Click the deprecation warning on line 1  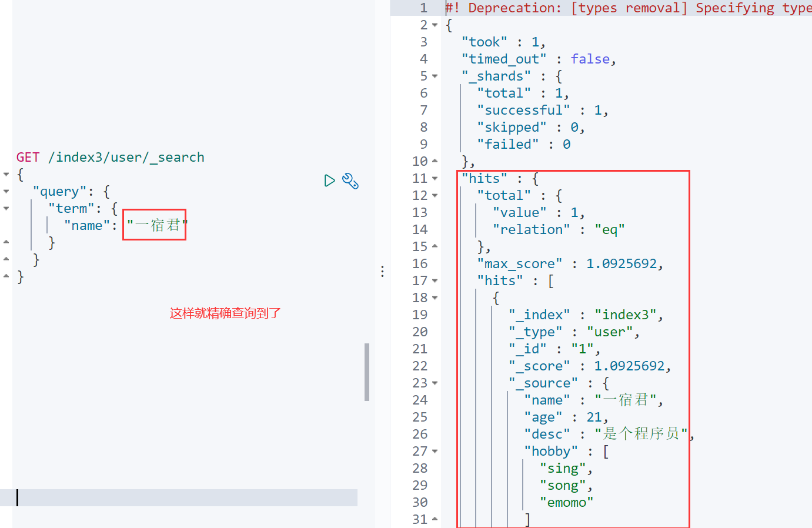point(629,8)
